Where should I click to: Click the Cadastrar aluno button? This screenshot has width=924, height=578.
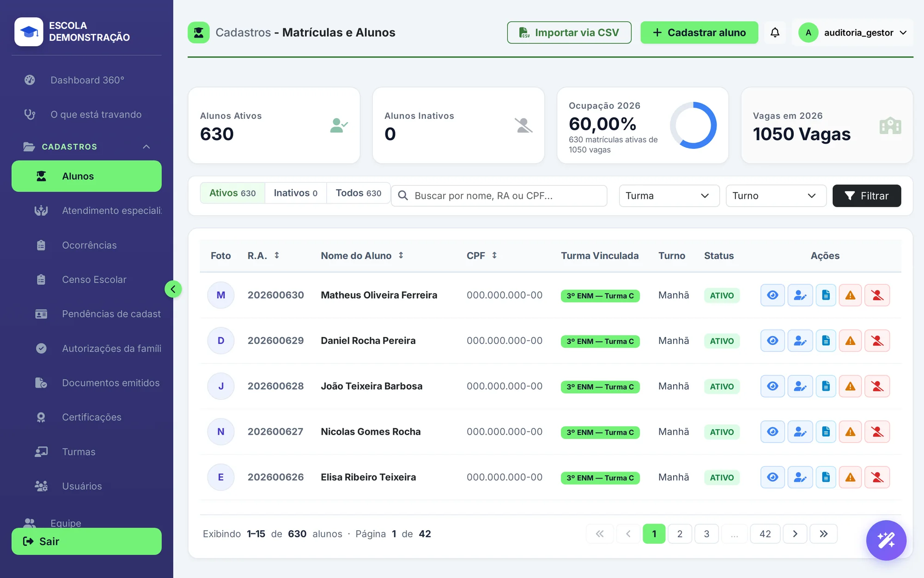point(699,32)
